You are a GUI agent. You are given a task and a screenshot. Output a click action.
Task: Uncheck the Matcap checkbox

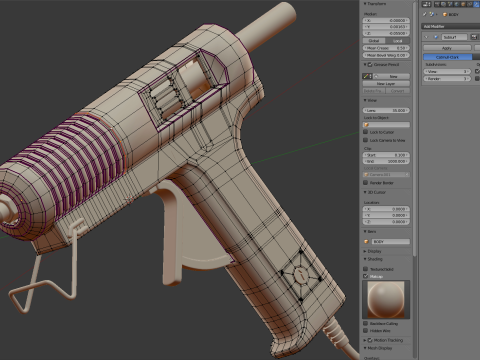[365, 276]
